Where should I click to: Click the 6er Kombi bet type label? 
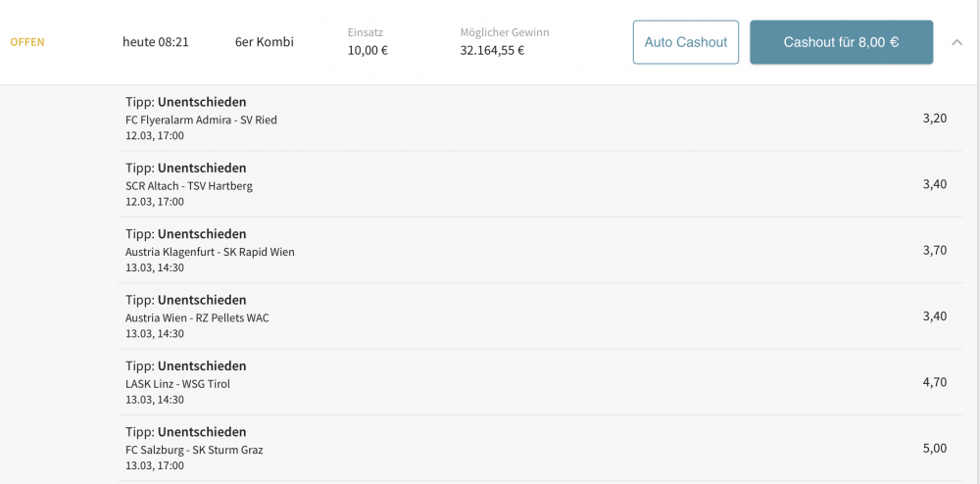[265, 42]
